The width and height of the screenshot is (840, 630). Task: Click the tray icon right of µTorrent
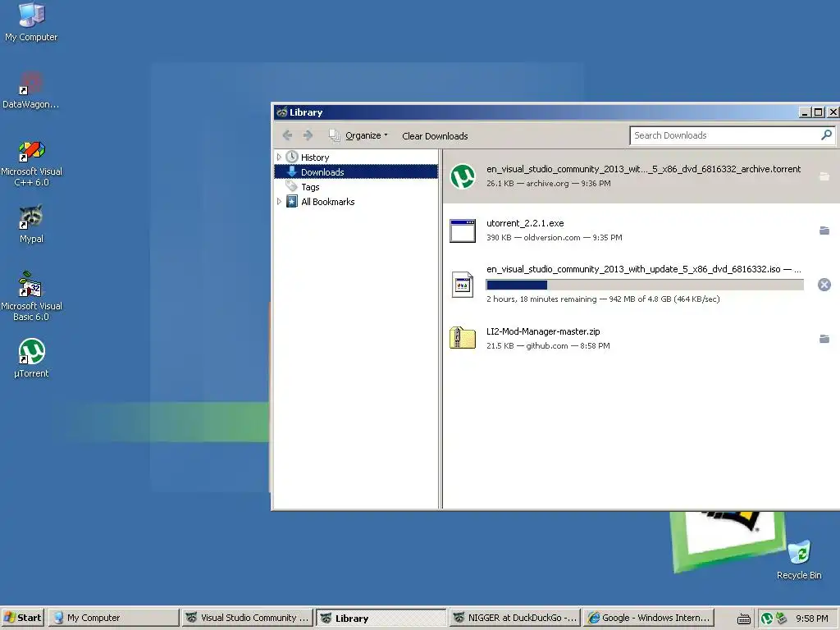782,619
